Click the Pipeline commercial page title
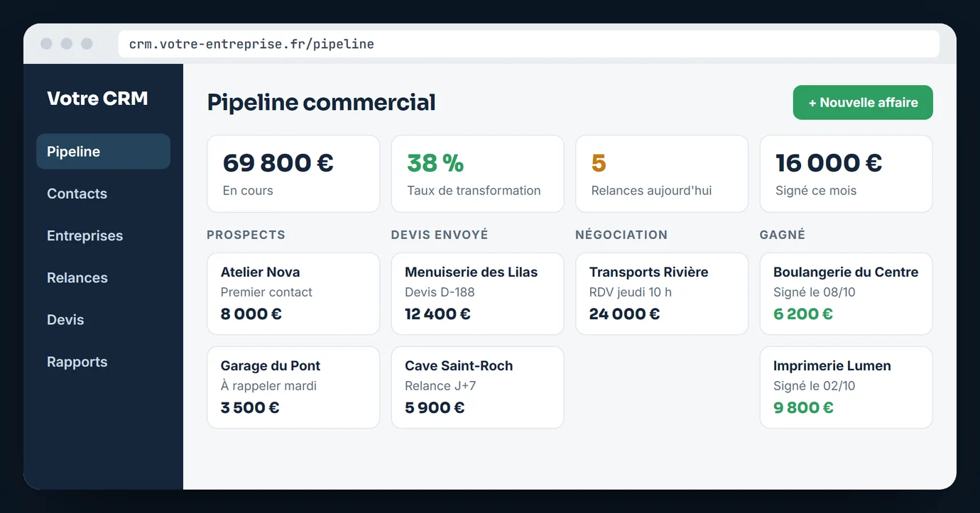 click(x=321, y=102)
